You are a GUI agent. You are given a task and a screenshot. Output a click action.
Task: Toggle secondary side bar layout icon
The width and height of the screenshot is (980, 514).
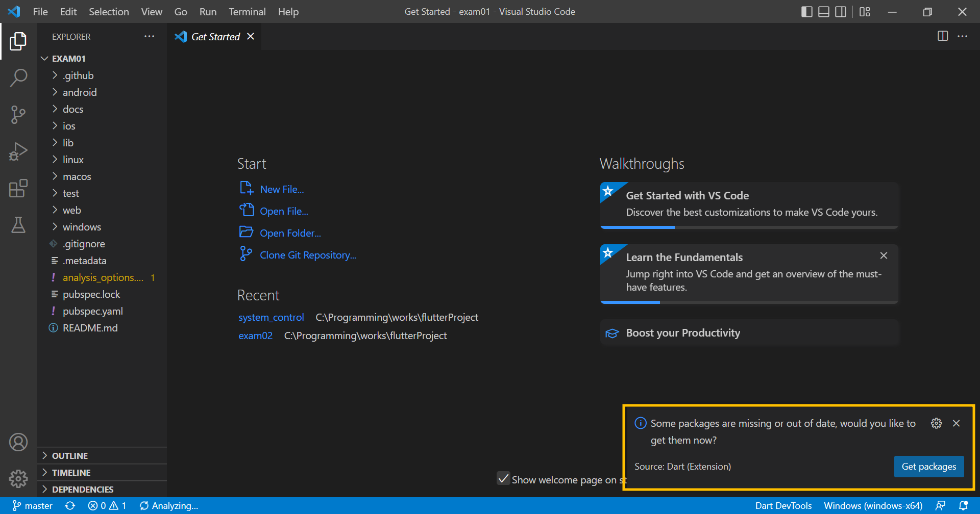(x=841, y=12)
